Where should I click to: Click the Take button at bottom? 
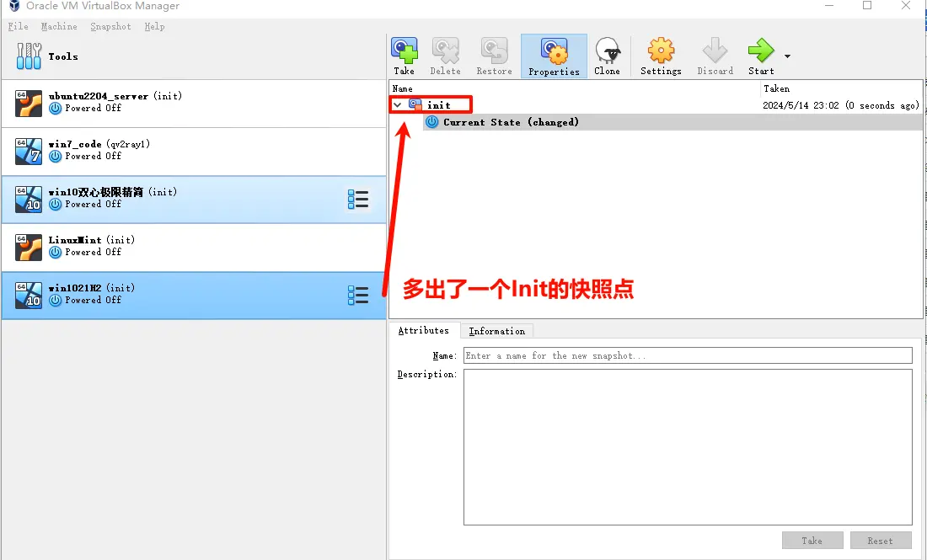[812, 541]
